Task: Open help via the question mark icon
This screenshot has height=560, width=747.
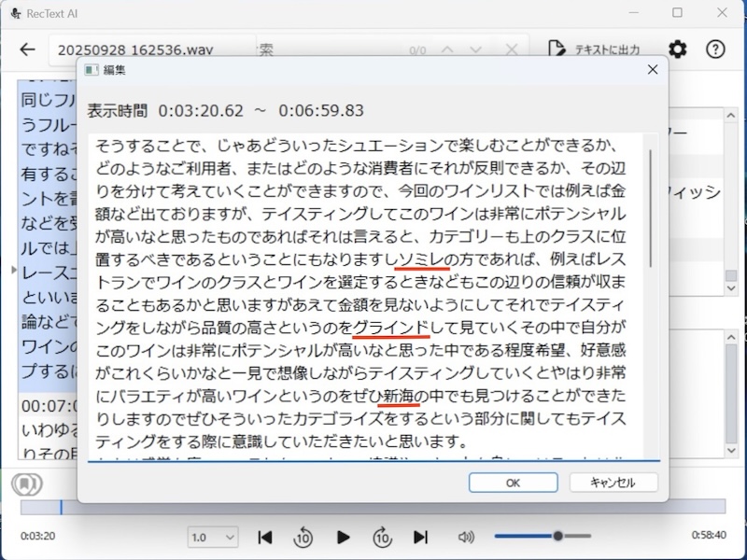Action: [715, 49]
